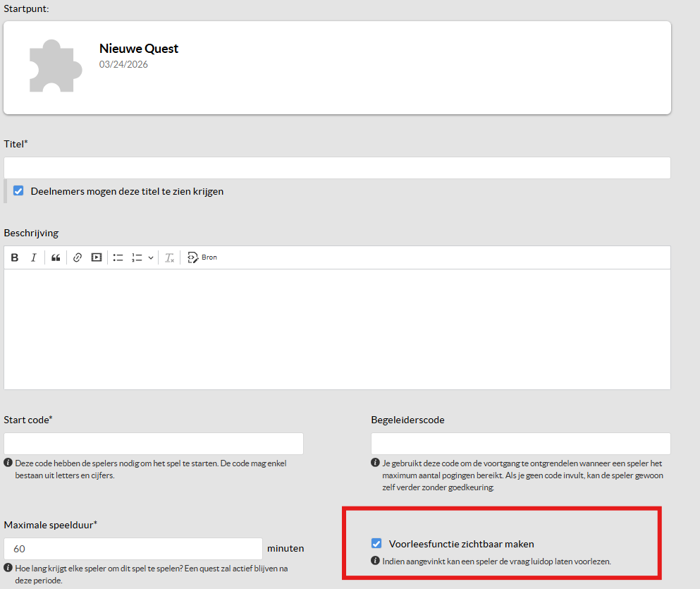Click the Titel input field
Image resolution: width=700 pixels, height=589 pixels.
[x=337, y=168]
